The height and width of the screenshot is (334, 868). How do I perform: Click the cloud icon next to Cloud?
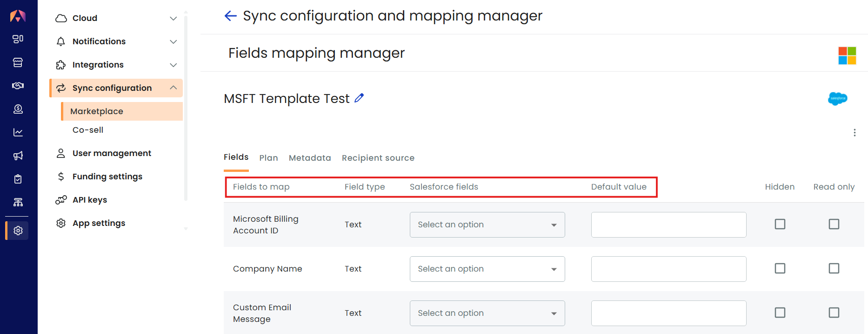click(x=61, y=18)
